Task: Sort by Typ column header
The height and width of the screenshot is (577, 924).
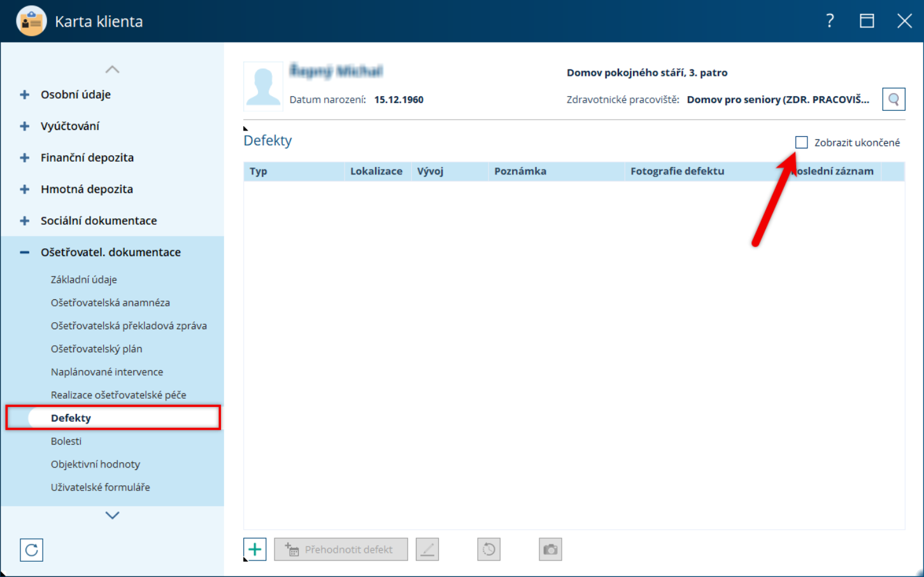Action: (x=294, y=171)
